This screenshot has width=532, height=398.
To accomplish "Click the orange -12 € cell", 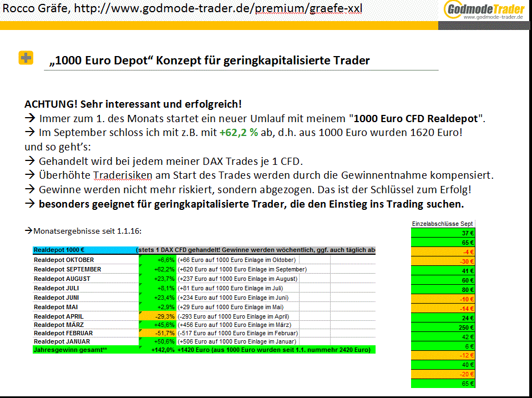I will (443, 356).
